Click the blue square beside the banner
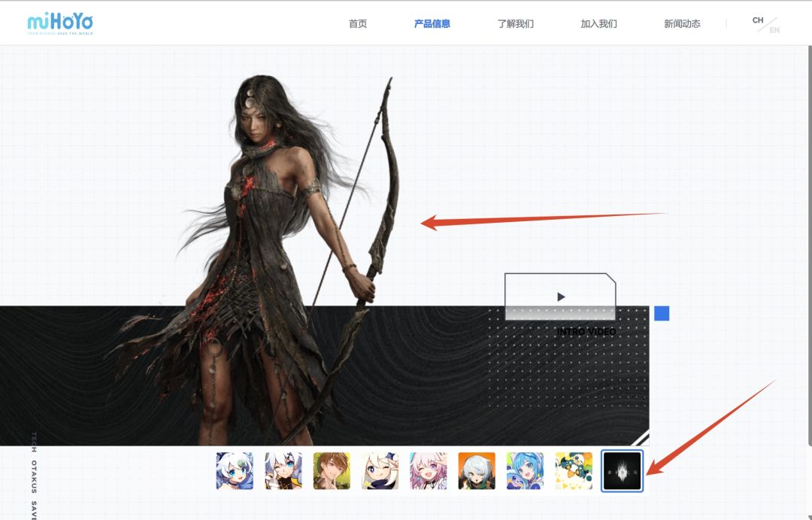 point(662,313)
